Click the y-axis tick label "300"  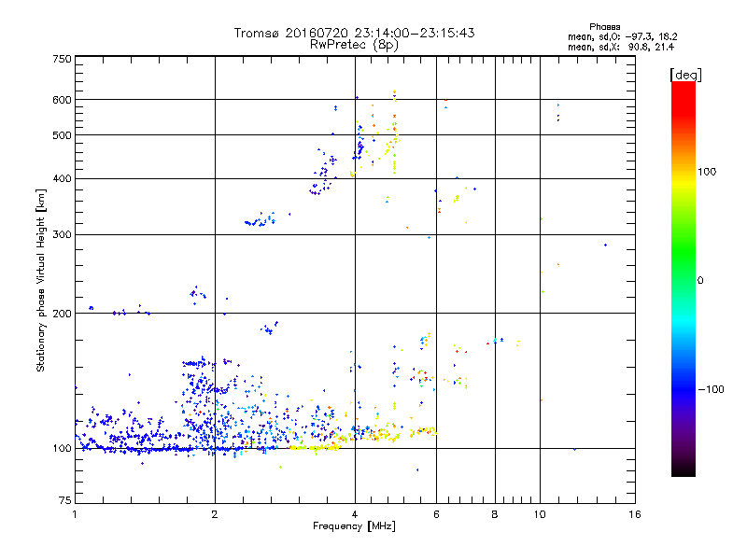(63, 235)
